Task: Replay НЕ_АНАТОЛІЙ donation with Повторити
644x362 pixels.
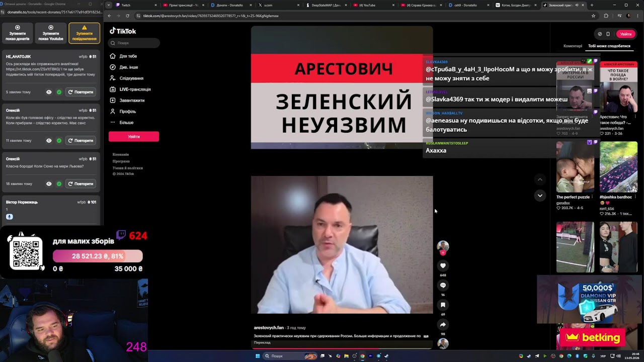Action: [x=80, y=93]
